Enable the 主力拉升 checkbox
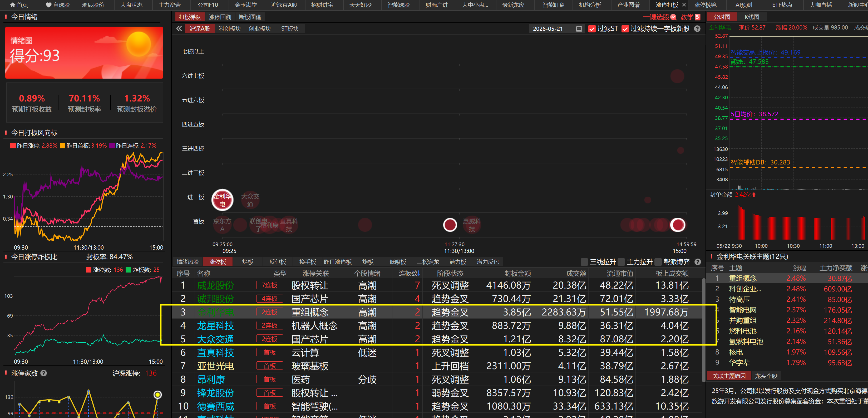The image size is (868, 418). pyautogui.click(x=621, y=262)
